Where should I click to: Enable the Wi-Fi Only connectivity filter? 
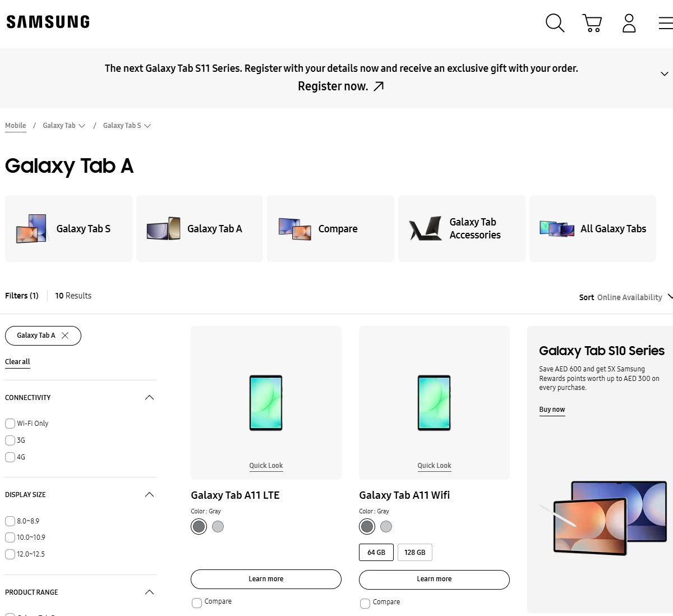click(x=10, y=424)
